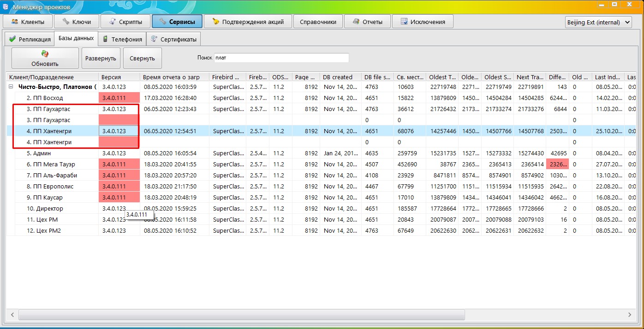Sort by Last Ind... column header
This screenshot has width=644, height=329.
tap(608, 77)
